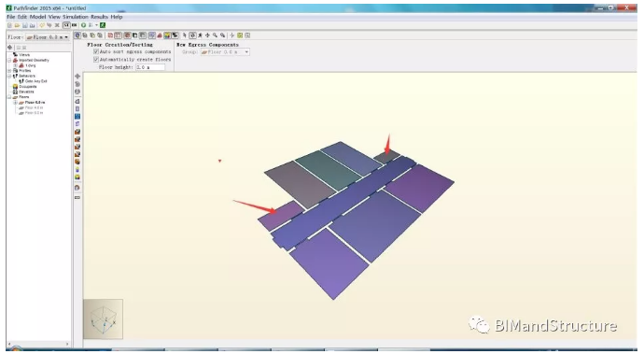This screenshot has width=644, height=354.
Task: Click the first view toolbar icon (blue globe)
Action: (77, 35)
